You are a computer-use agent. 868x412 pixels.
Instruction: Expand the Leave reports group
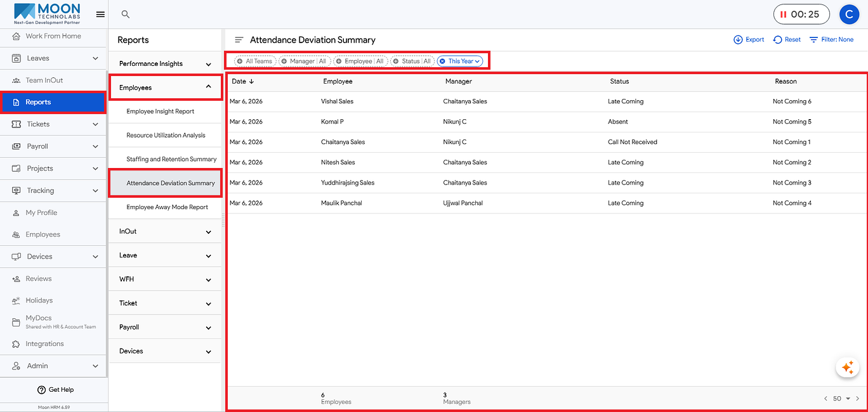pyautogui.click(x=165, y=255)
